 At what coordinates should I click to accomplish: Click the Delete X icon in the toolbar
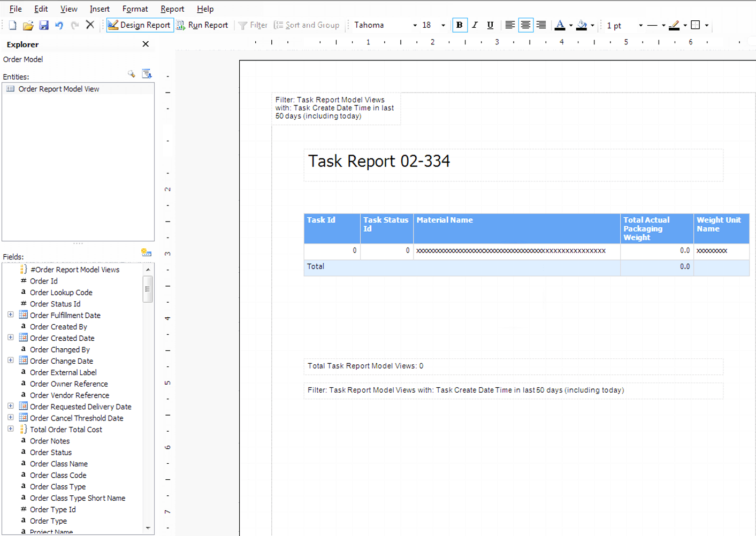pyautogui.click(x=90, y=25)
